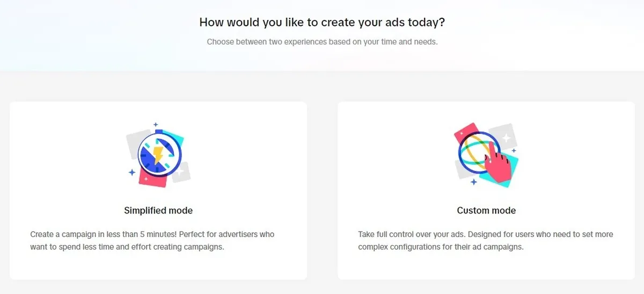
Task: Click the blue sparkle below the globe
Action: (x=473, y=182)
